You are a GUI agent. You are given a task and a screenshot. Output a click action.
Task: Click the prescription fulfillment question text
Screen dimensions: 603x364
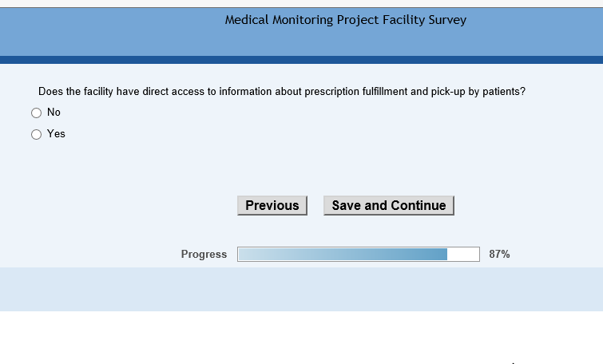pos(281,92)
